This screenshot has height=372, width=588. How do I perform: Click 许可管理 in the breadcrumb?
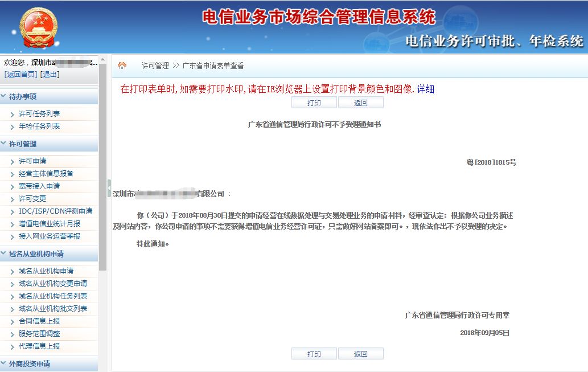(x=155, y=66)
